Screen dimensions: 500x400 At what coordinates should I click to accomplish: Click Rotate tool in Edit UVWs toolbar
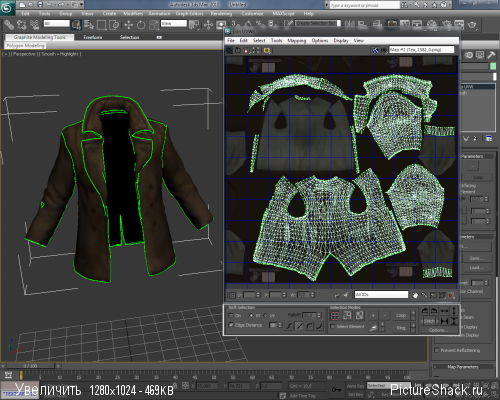238,50
